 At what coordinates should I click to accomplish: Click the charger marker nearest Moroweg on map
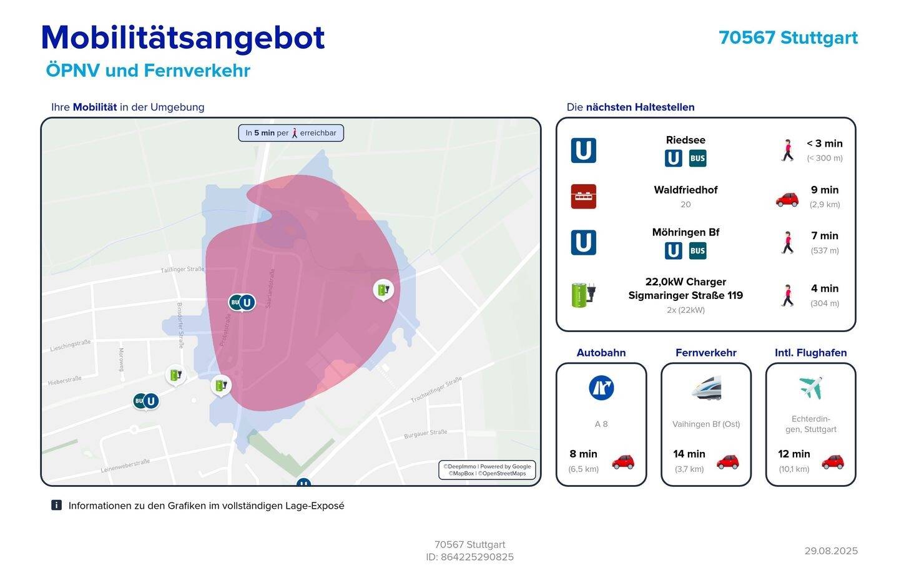[175, 375]
